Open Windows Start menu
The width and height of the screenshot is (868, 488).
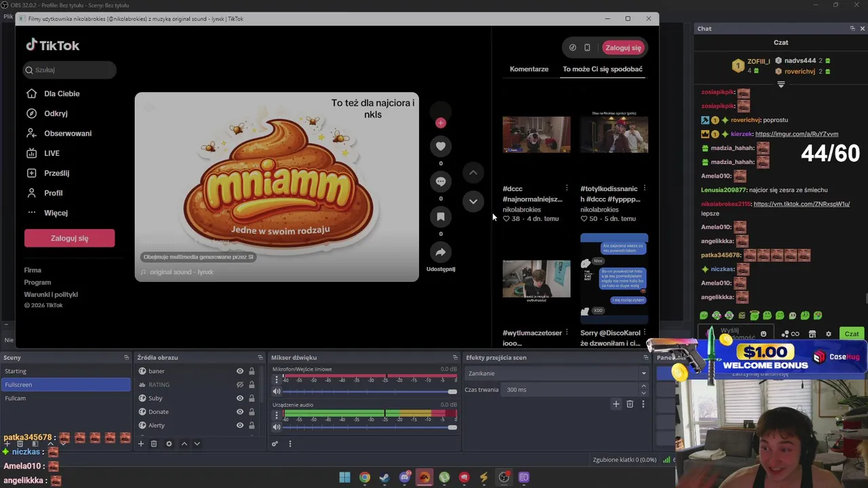click(x=344, y=477)
